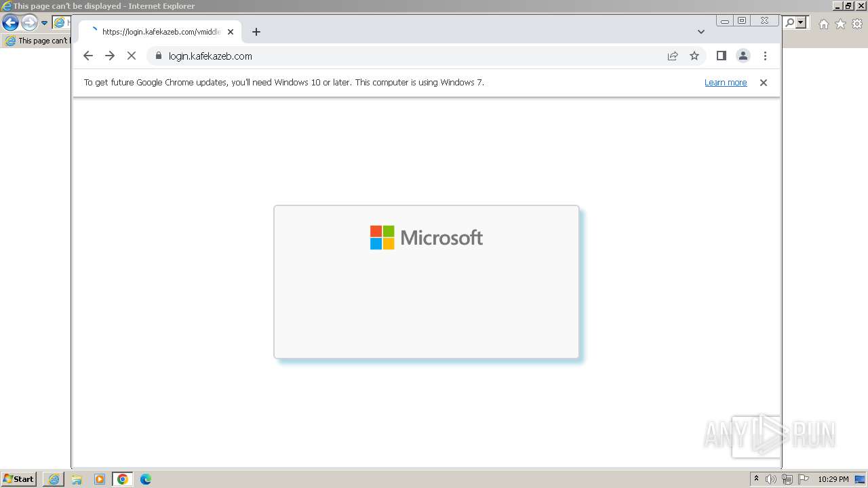Select the login.kafekazeb.com Chrome tab
Screen dimensions: 868x488
pos(160,32)
